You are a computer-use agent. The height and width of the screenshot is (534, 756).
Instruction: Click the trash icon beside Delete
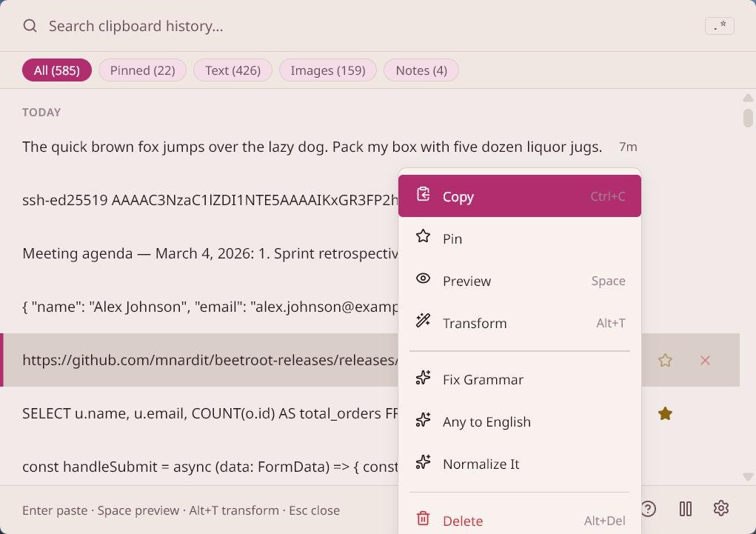click(x=423, y=518)
